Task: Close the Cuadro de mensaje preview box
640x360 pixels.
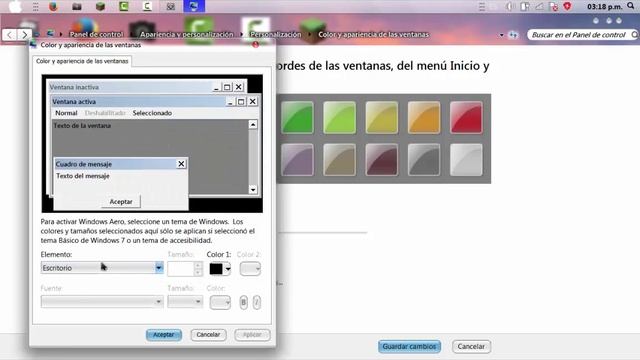Action: pyautogui.click(x=181, y=164)
